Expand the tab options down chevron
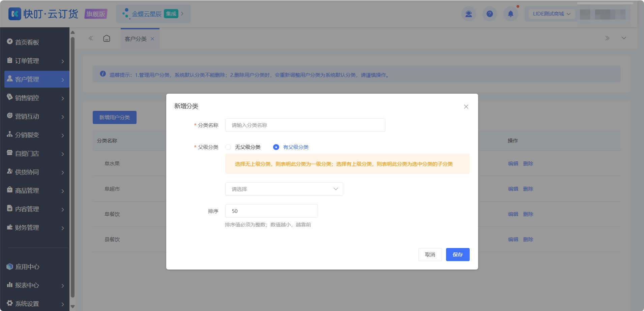 pyautogui.click(x=624, y=38)
